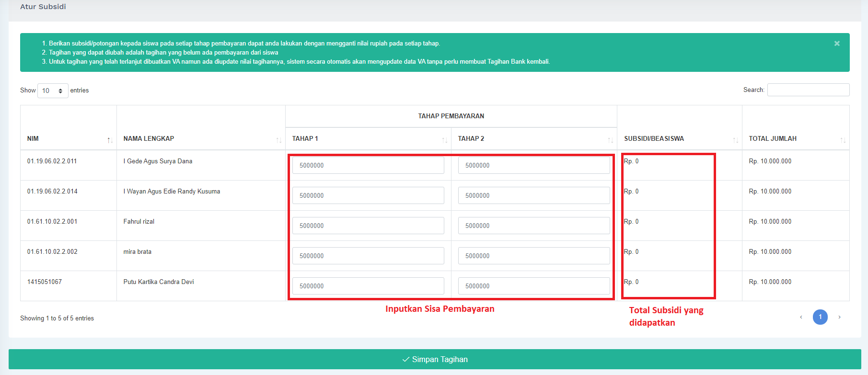The image size is (868, 375).
Task: Sort by Tahap 1 column
Action: [x=368, y=139]
